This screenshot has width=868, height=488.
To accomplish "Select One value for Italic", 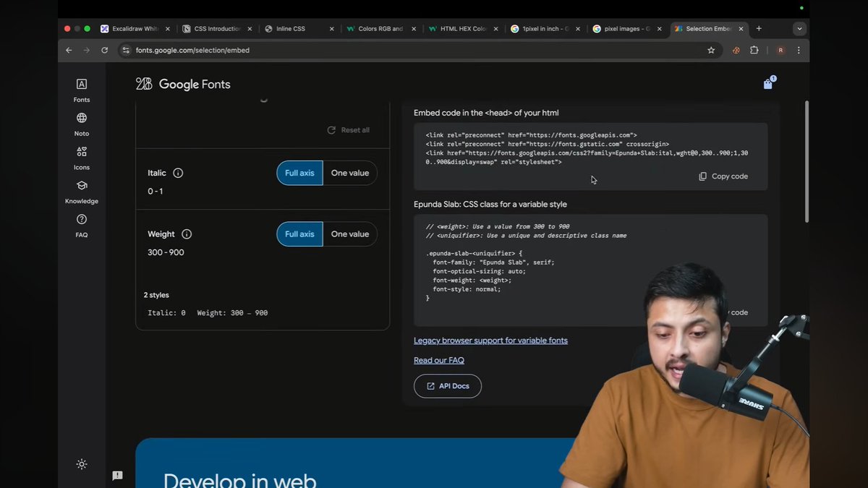I will [x=350, y=173].
